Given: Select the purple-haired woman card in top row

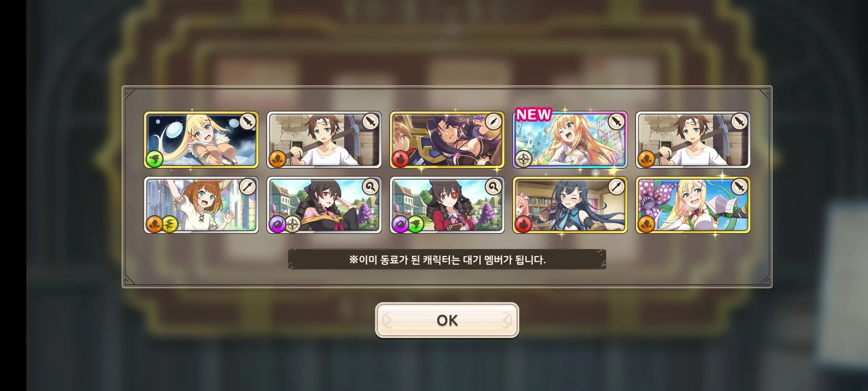Looking at the screenshot, I should click(447, 140).
